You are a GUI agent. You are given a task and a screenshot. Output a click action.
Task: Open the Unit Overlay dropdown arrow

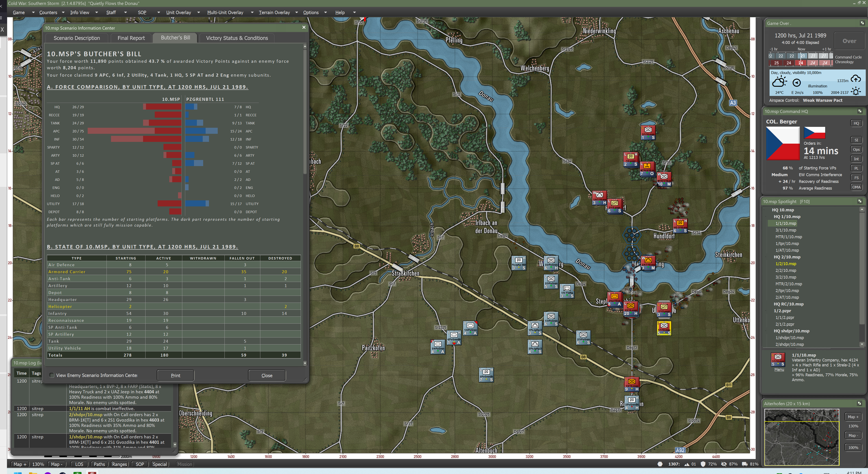tap(198, 13)
